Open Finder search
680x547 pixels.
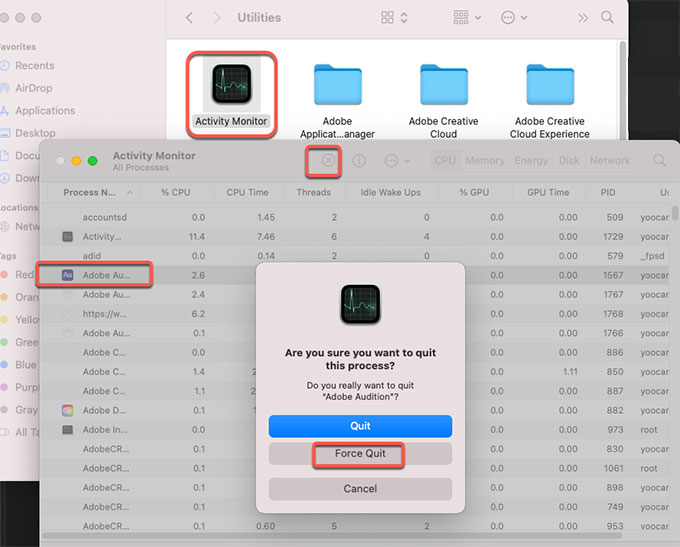(x=607, y=17)
